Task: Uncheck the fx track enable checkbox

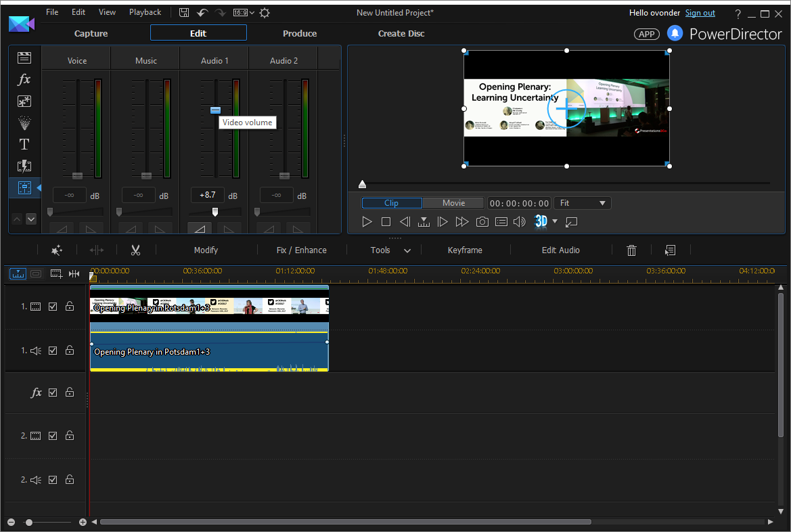Action: pos(53,393)
